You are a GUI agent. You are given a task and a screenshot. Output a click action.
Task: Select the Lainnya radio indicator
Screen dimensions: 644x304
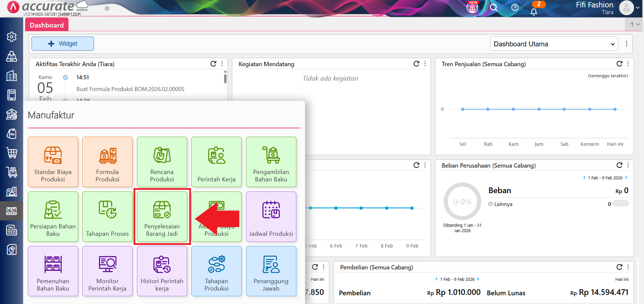click(491, 204)
